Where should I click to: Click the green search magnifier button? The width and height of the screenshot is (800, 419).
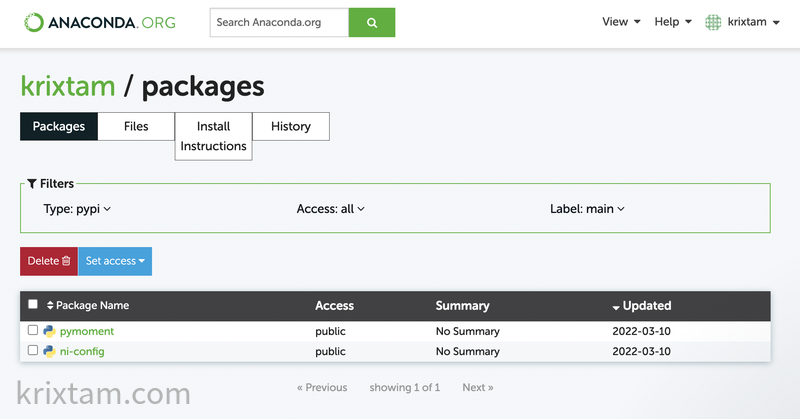click(372, 23)
